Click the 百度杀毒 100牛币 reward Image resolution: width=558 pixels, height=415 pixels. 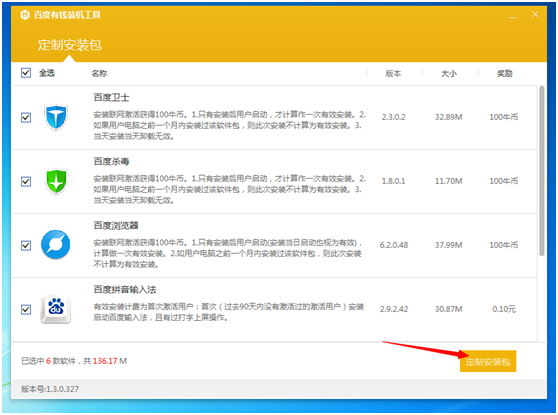coord(504,181)
